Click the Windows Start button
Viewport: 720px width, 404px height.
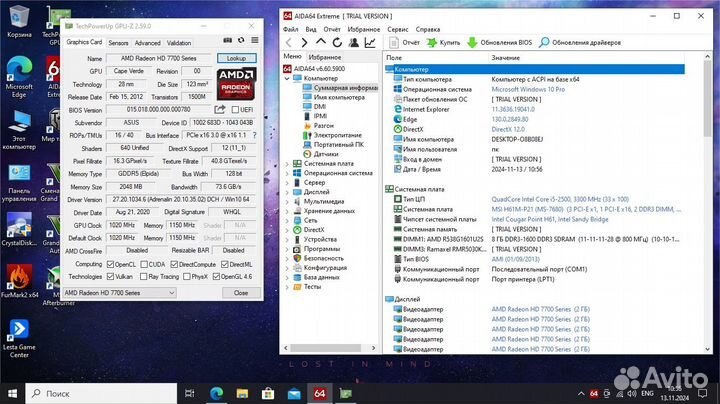[12, 393]
